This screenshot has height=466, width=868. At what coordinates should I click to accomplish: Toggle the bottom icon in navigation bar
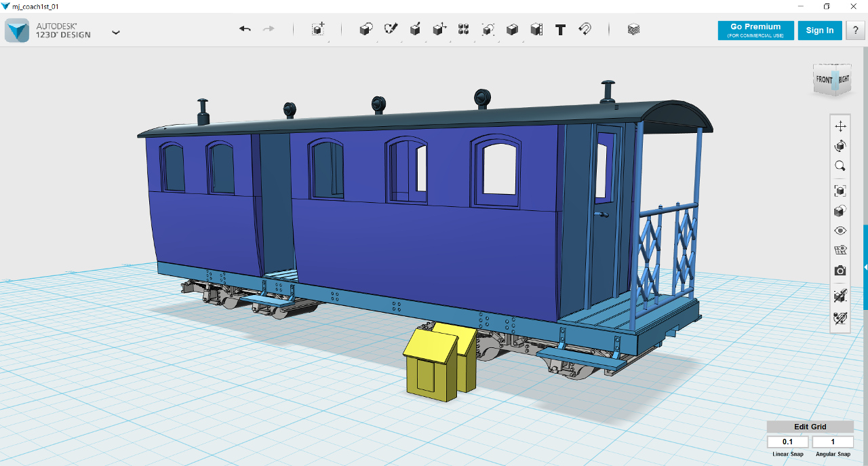click(840, 318)
